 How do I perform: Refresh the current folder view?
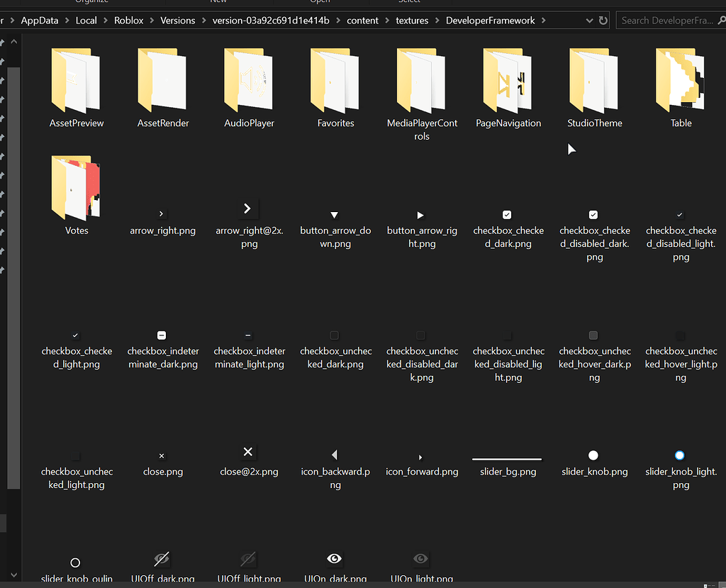[603, 21]
